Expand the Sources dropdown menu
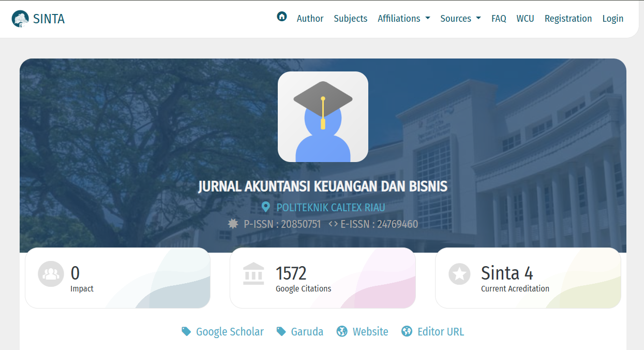 pyautogui.click(x=460, y=19)
